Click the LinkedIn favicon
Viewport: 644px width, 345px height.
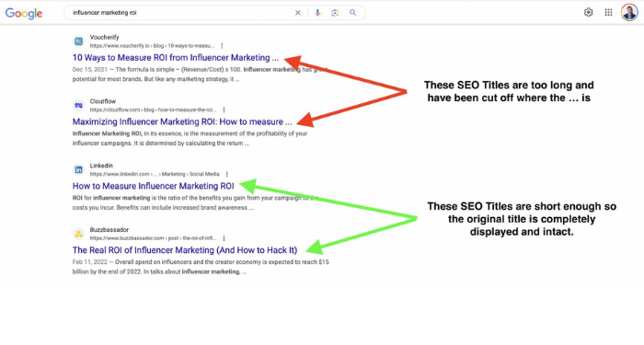[78, 169]
